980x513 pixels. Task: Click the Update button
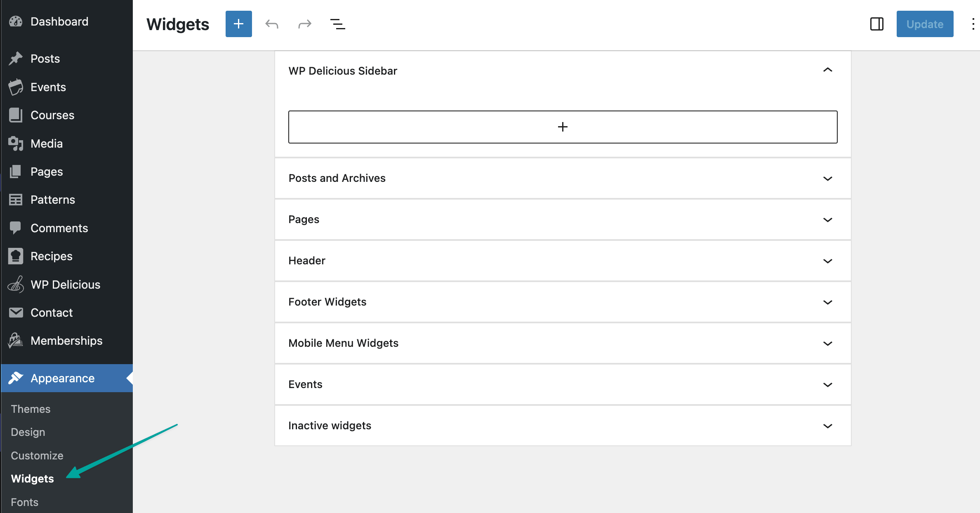pyautogui.click(x=925, y=24)
